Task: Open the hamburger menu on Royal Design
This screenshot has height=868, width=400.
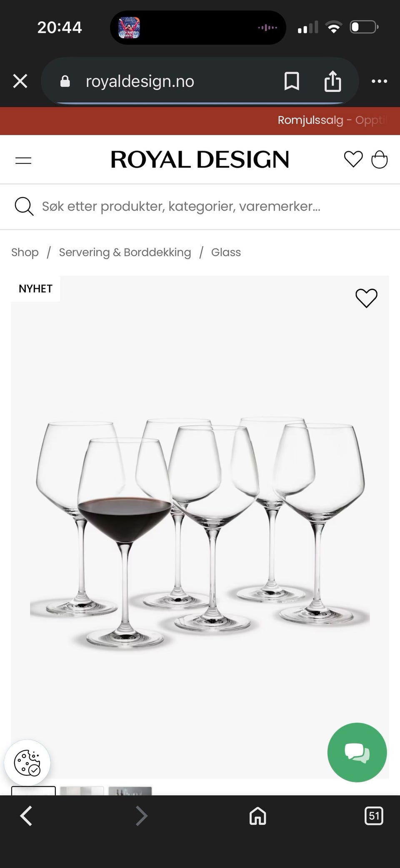Action: [23, 160]
